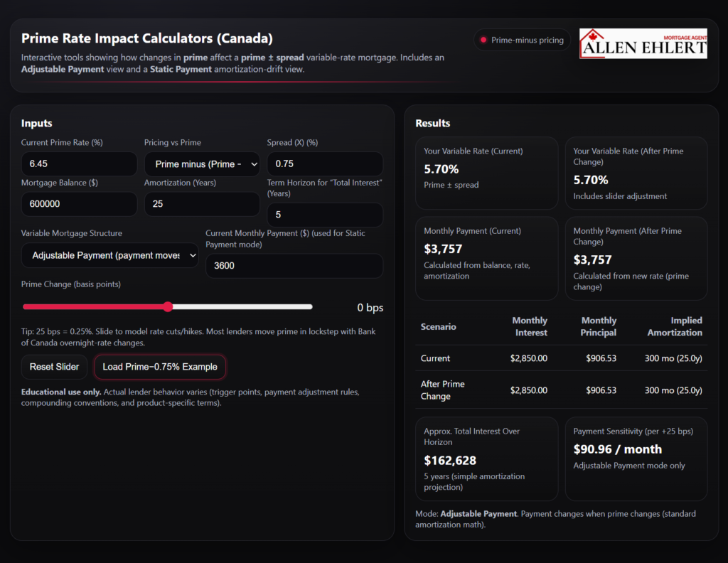Click the Reset Slider button
This screenshot has width=728, height=563.
[x=54, y=367]
